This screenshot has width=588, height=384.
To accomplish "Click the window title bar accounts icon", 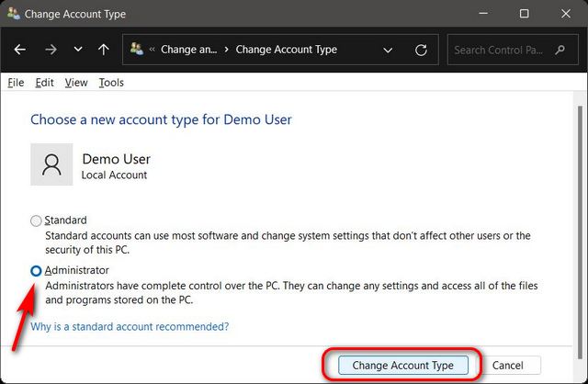I will click(13, 14).
